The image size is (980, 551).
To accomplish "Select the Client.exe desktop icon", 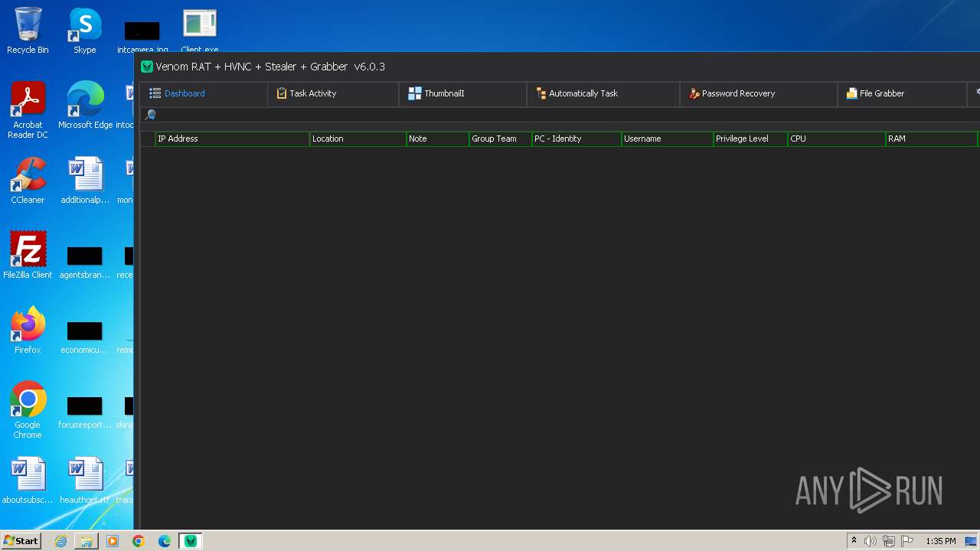I will pos(200,31).
